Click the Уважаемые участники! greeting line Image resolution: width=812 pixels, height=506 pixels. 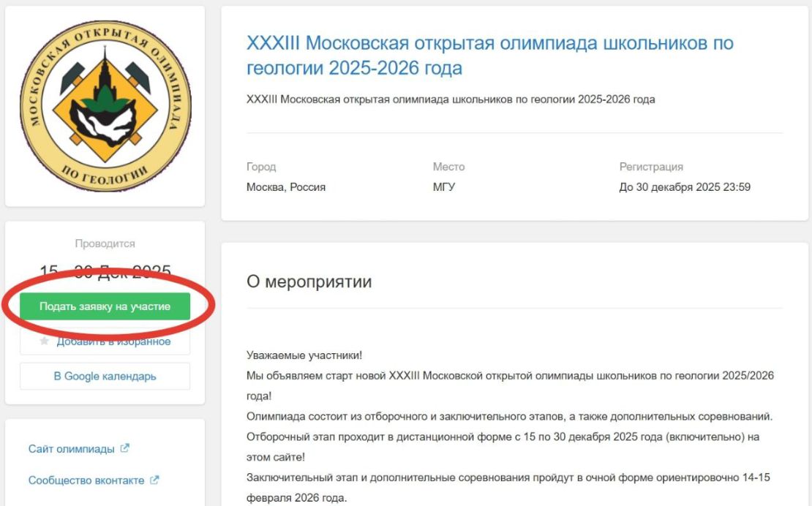pyautogui.click(x=304, y=355)
